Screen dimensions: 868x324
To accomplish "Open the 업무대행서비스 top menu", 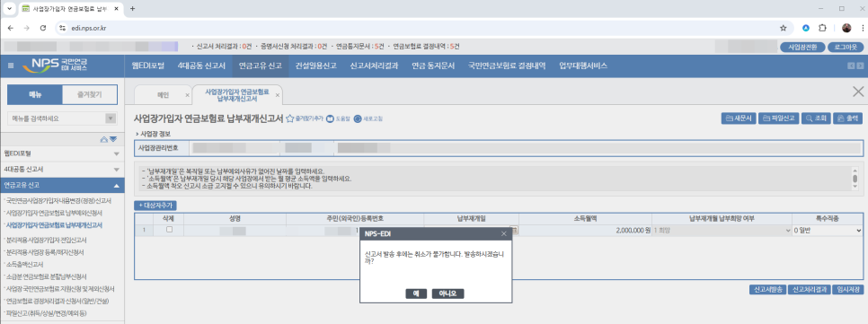I will [x=583, y=66].
